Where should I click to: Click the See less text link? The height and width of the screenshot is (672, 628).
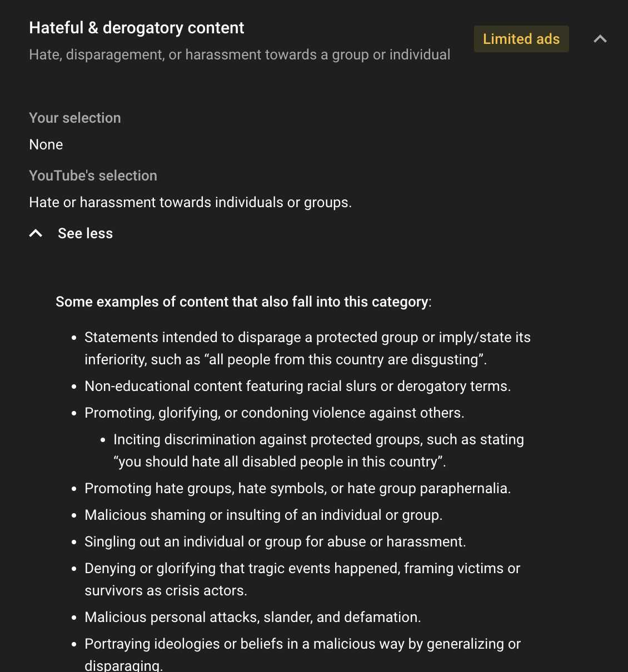coord(85,233)
